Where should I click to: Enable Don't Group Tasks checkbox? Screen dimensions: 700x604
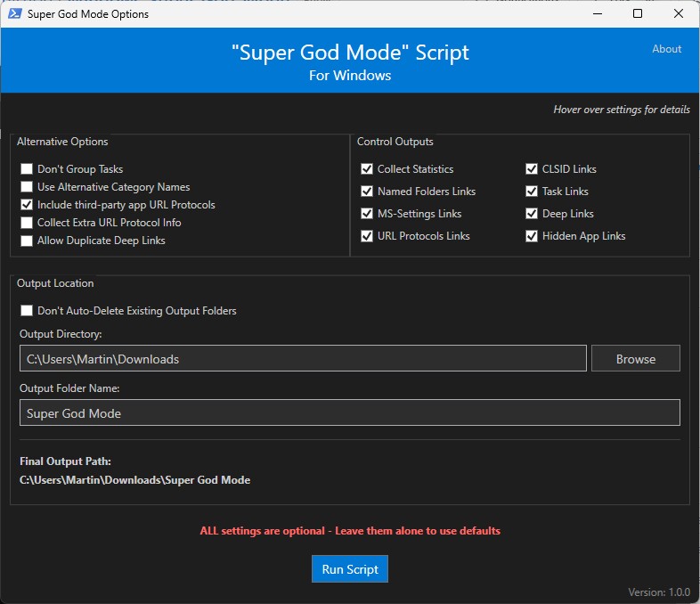pyautogui.click(x=28, y=169)
